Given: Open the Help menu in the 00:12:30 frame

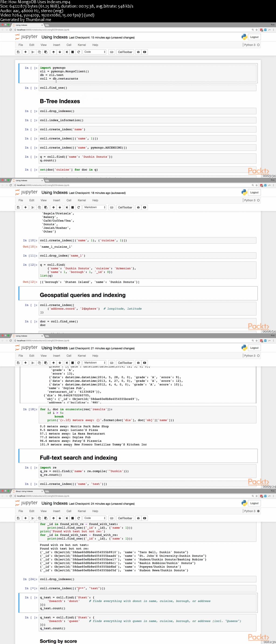Looking at the screenshot, I should click(x=95, y=511).
